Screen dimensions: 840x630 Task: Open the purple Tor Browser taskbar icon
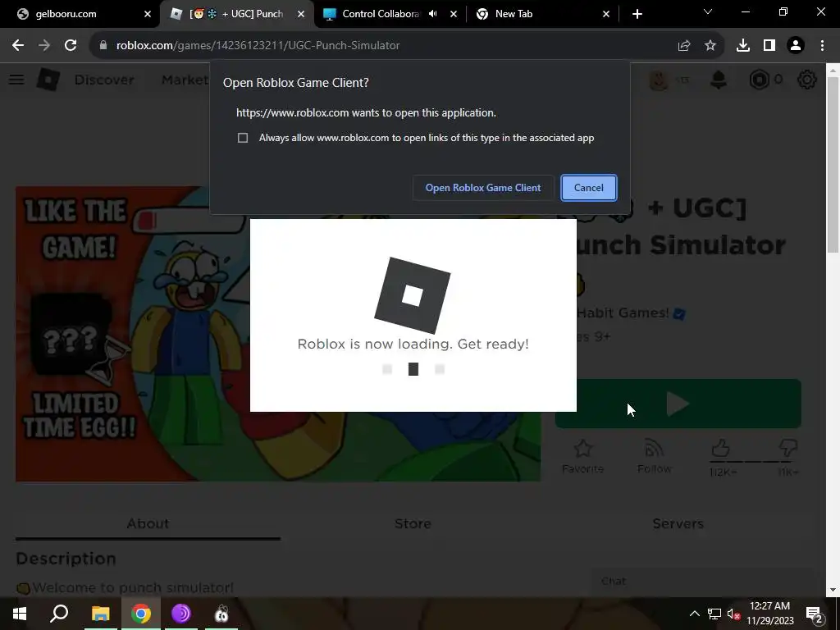(x=181, y=614)
